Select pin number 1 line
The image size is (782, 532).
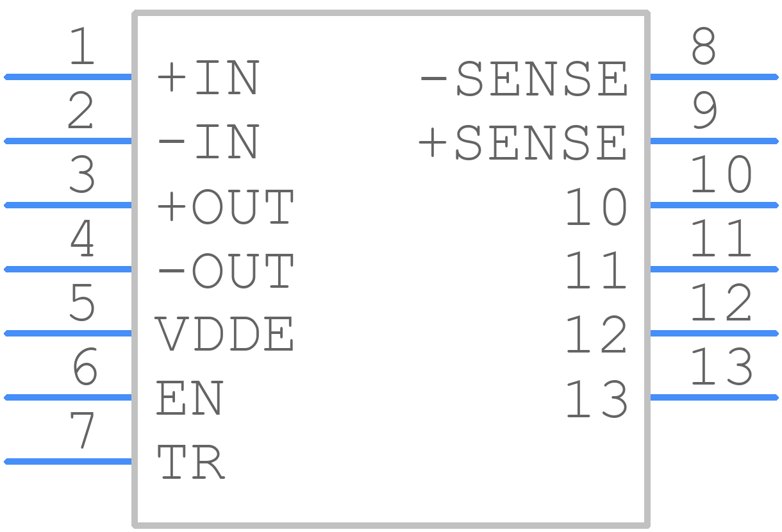pos(68,77)
